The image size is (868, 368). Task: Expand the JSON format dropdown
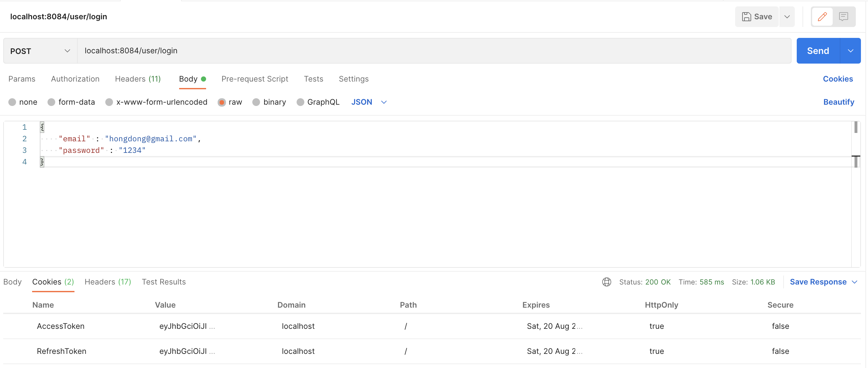coord(369,102)
